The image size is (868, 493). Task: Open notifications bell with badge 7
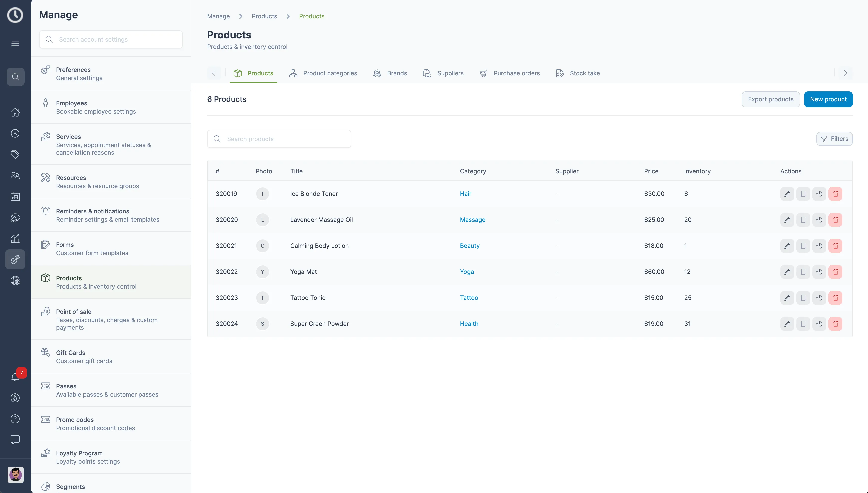click(x=15, y=377)
